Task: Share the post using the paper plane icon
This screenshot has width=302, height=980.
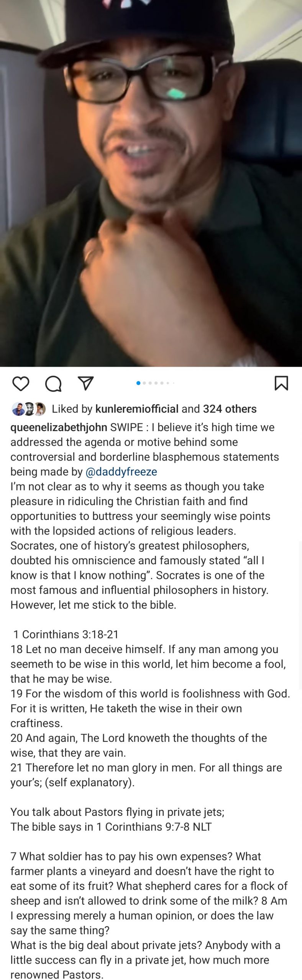Action: click(x=85, y=383)
